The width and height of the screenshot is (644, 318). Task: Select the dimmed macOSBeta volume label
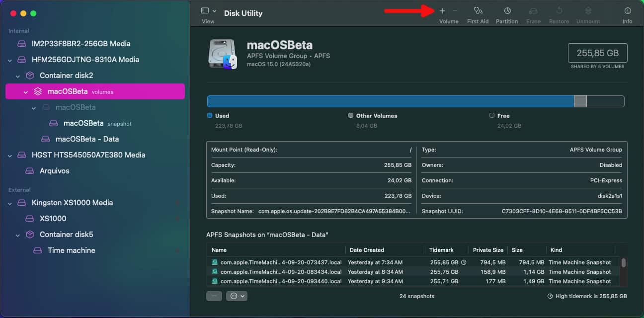[76, 107]
